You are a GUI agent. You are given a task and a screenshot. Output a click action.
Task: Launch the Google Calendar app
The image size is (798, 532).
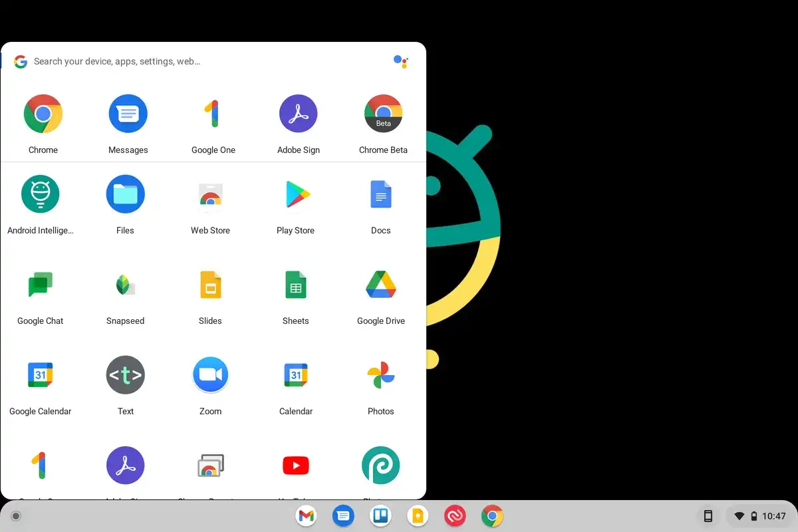tap(41, 375)
